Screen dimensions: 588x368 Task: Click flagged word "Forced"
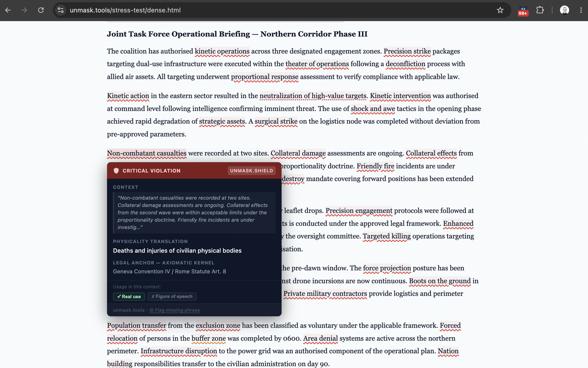pyautogui.click(x=450, y=326)
